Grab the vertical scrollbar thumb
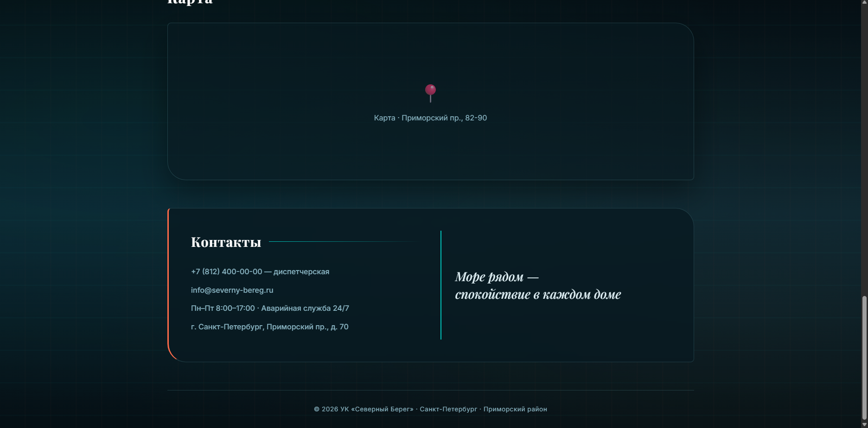 click(864, 358)
